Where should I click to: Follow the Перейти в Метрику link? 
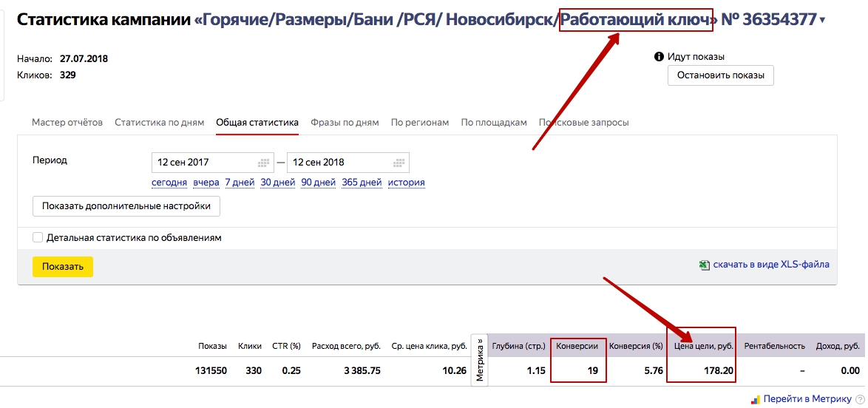coord(807,399)
